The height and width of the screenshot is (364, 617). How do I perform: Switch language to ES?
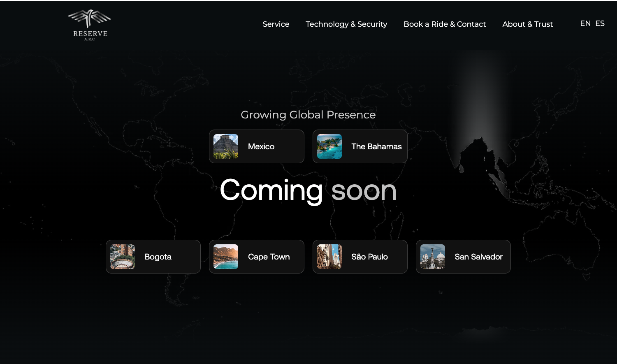pyautogui.click(x=600, y=23)
